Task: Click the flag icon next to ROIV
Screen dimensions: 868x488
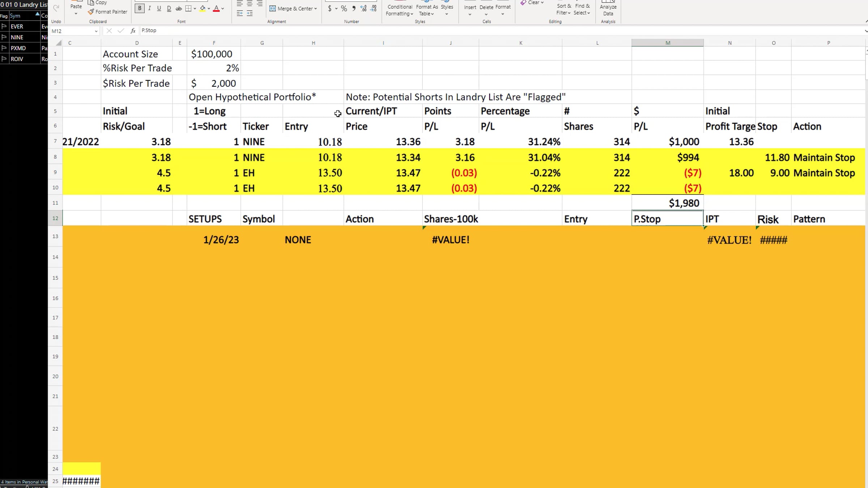Action: click(4, 59)
